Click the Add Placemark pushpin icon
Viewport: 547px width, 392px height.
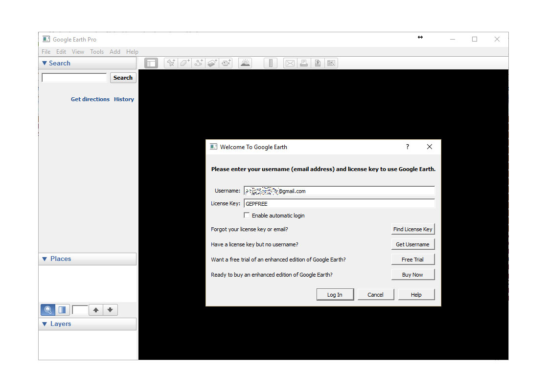coord(171,63)
